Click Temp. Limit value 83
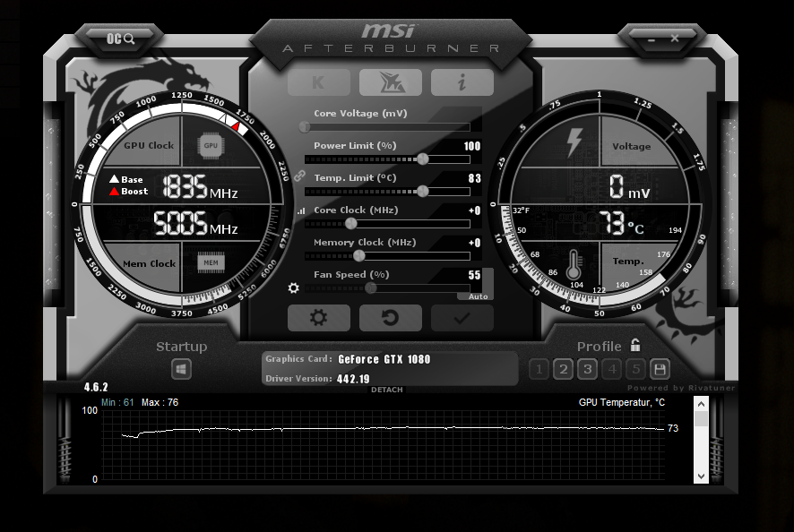The height and width of the screenshot is (532, 794). (474, 178)
